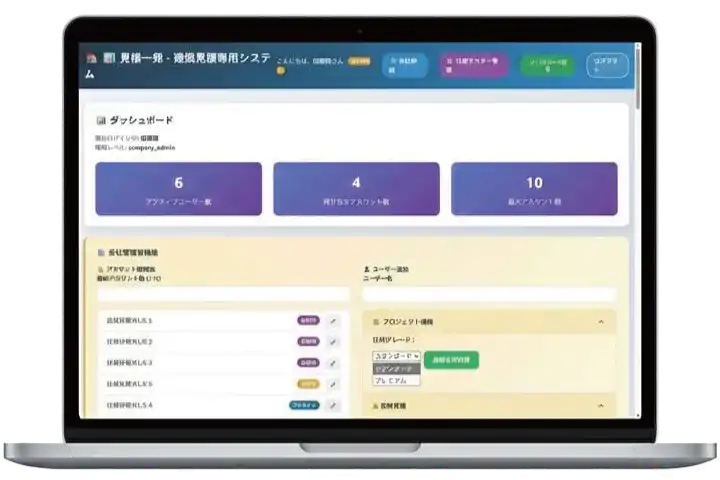Choose the highlighted スタンダード option in the list
Screen dimensions: 720x480
(x=397, y=369)
